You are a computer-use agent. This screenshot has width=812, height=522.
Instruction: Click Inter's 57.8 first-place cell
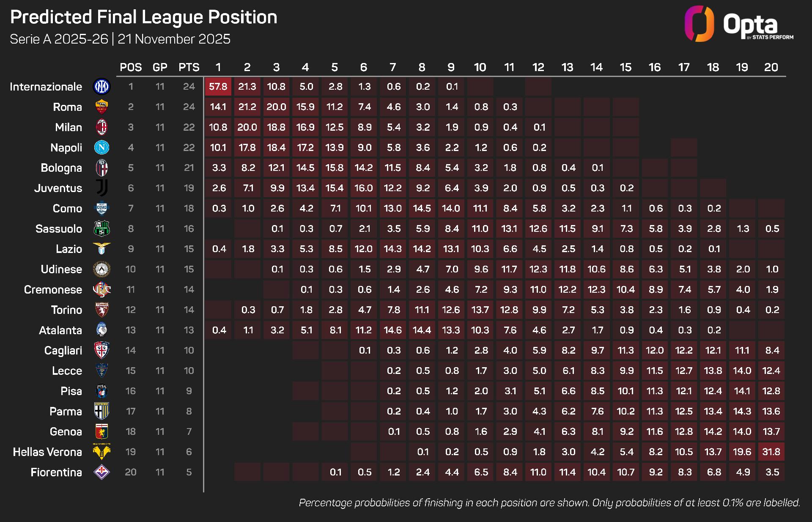point(218,87)
